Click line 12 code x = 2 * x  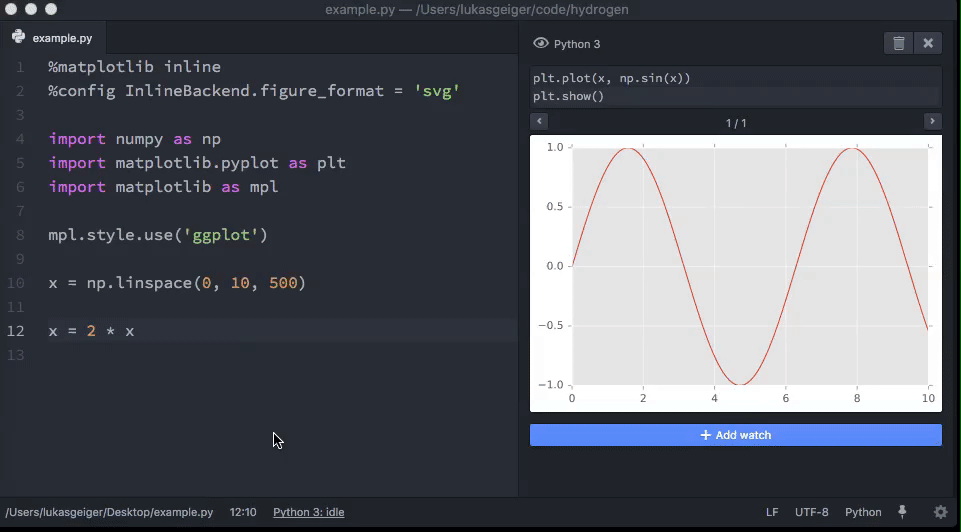tap(91, 331)
